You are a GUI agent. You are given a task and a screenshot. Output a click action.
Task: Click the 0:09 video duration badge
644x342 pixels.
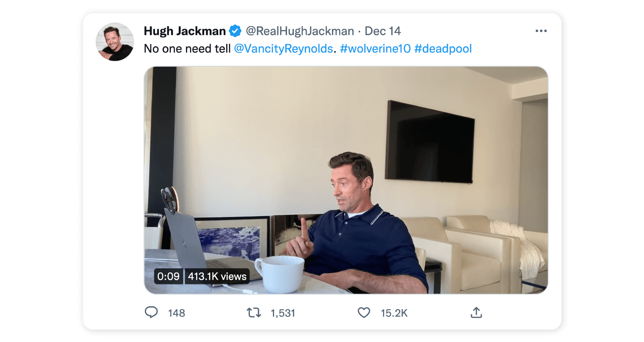click(168, 276)
